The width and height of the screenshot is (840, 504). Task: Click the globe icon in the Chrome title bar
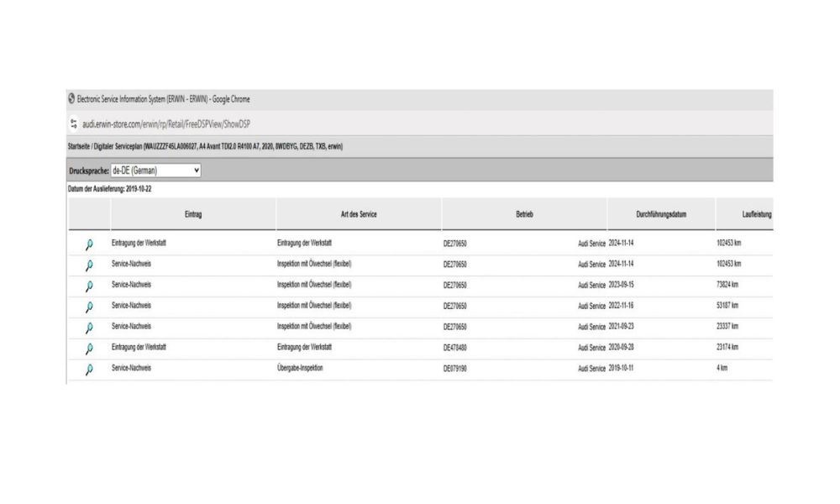(71, 98)
